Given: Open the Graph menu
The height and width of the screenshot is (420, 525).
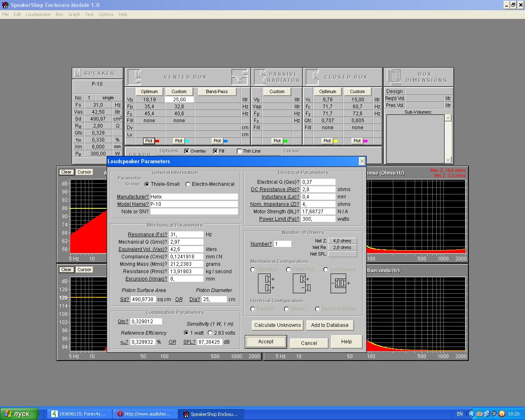Looking at the screenshot, I should point(74,14).
